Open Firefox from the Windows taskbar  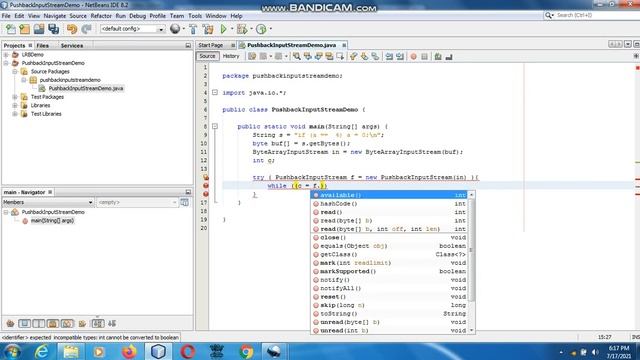(x=129, y=351)
